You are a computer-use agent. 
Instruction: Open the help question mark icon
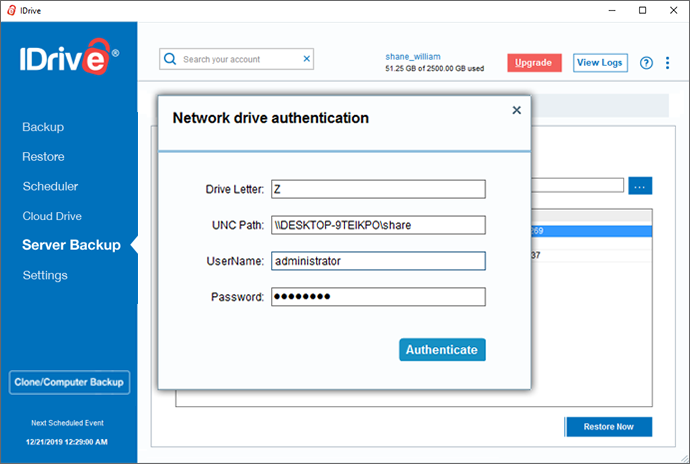646,63
